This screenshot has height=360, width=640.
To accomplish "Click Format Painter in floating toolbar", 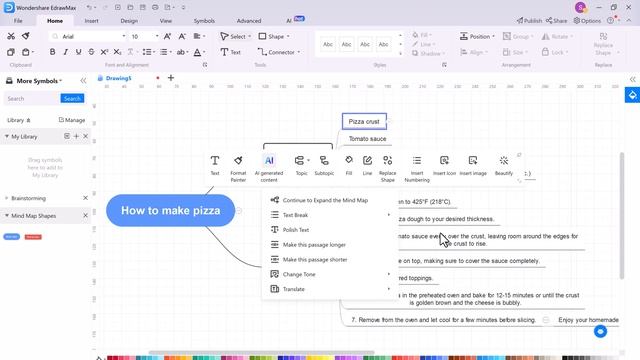I will tap(238, 168).
